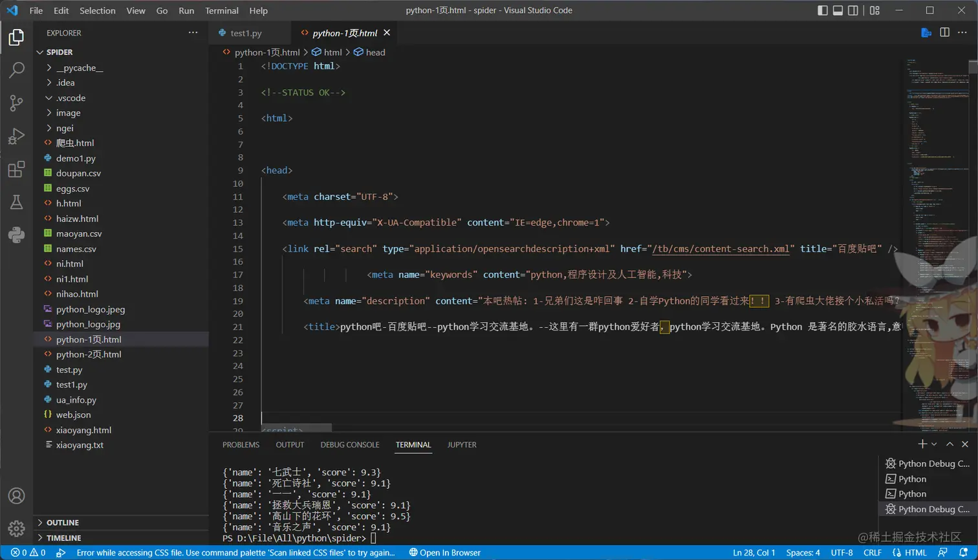The height and width of the screenshot is (560, 978).
Task: Click the split editor right icon
Action: click(x=944, y=32)
